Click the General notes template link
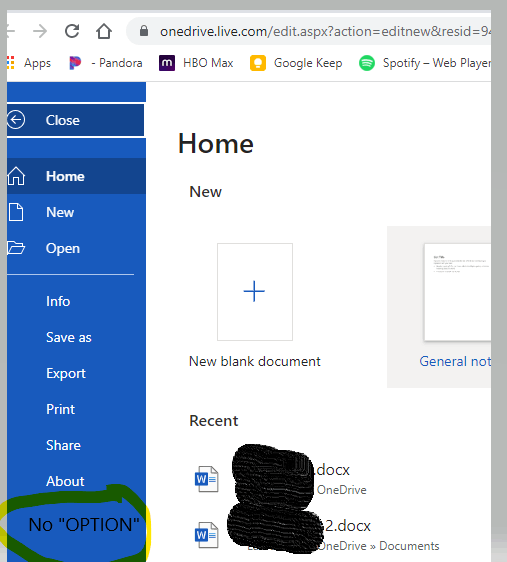Screen dimensions: 507x562 (x=455, y=361)
